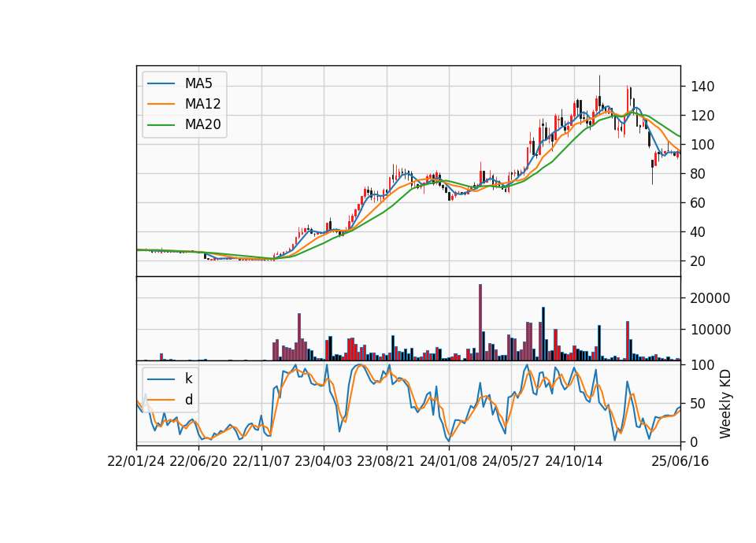Click the Weekly KD axis label

pyautogui.click(x=725, y=404)
